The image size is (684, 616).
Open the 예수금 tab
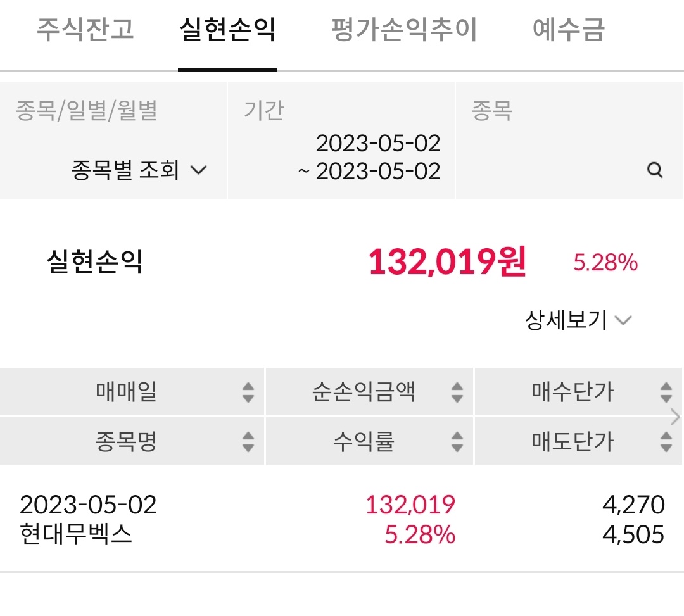[x=568, y=30]
